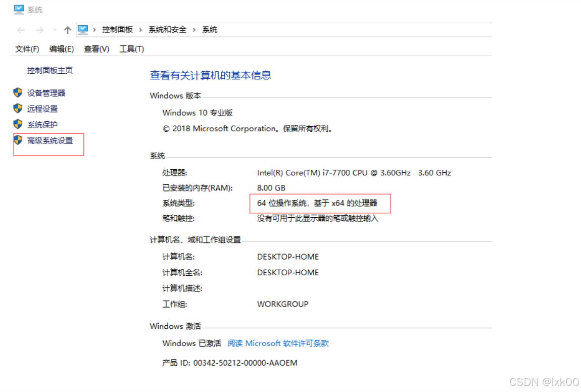Screen dimensions: 581x392
Task: Go up one level with up arrow
Action: (x=67, y=30)
